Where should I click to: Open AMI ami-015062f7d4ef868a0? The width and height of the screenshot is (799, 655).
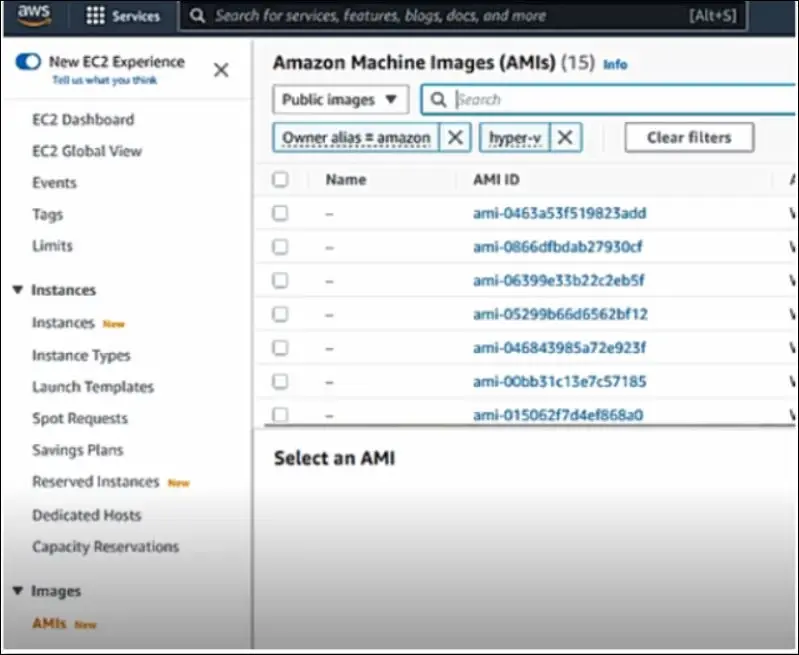(x=558, y=414)
